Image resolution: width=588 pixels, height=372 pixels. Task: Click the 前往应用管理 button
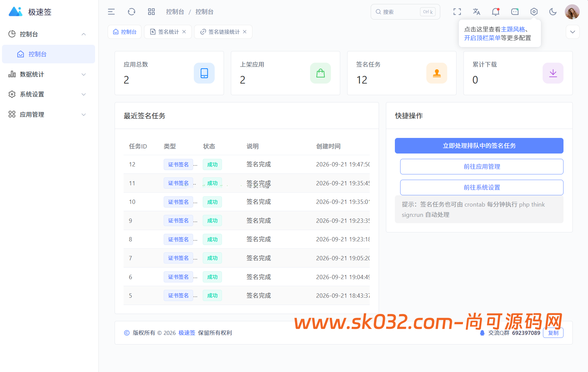point(482,166)
